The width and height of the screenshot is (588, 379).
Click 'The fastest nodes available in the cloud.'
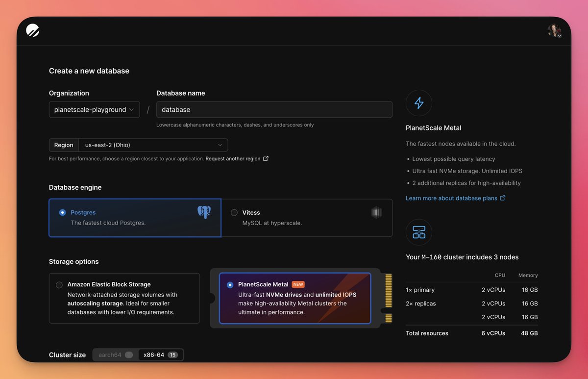pyautogui.click(x=461, y=144)
